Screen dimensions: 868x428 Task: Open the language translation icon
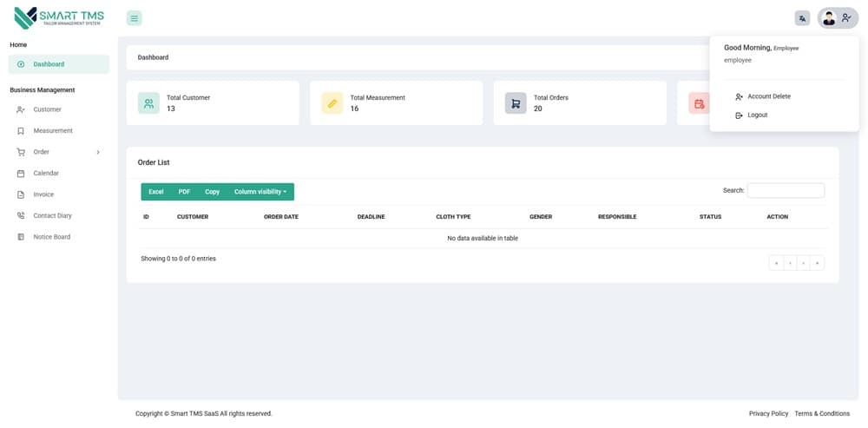802,18
